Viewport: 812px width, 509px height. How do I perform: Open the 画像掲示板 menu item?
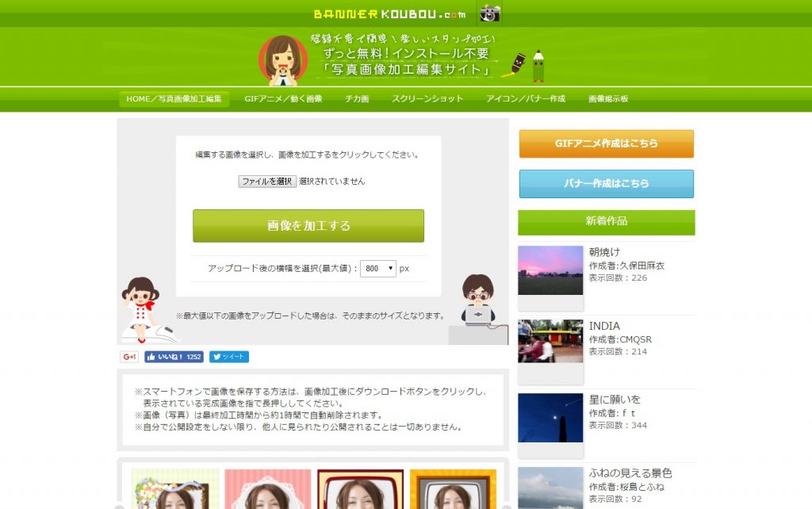point(608,99)
